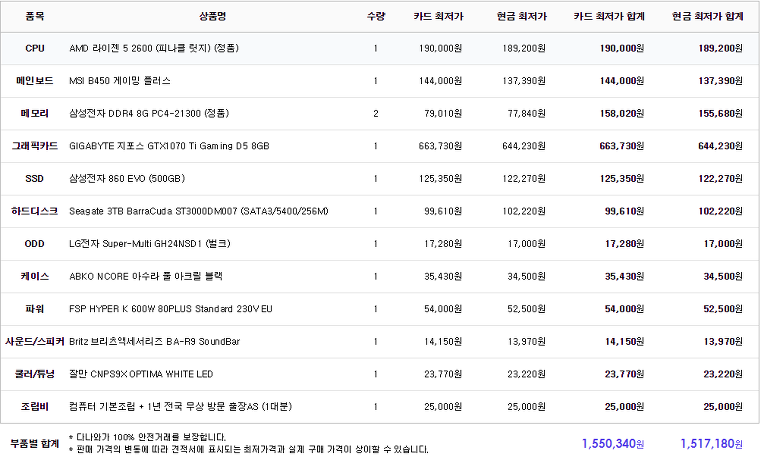Screen dimensions: 764x463
Task: Click the 현금 최저가 합계 header
Action: click(x=707, y=17)
